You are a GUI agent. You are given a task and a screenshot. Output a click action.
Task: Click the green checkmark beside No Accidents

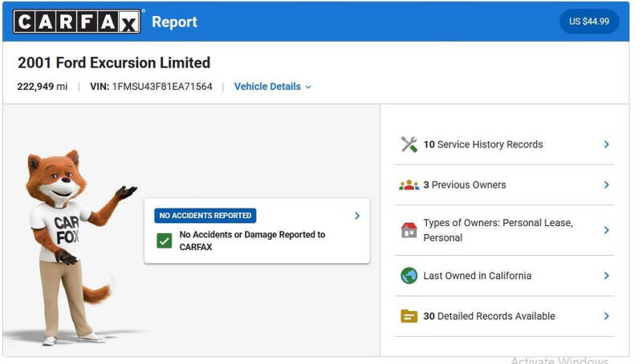[165, 241]
